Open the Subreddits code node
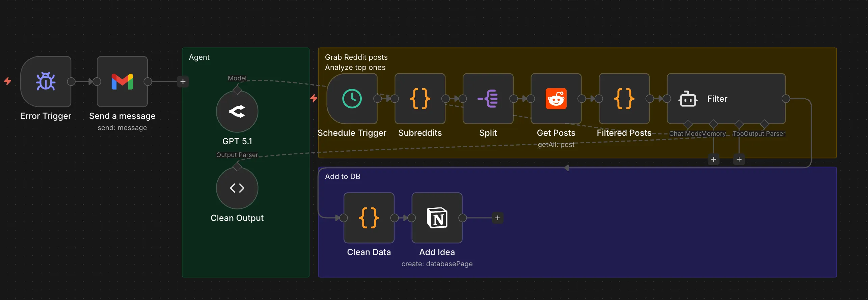Screen dimensions: 868x300 click(x=420, y=99)
